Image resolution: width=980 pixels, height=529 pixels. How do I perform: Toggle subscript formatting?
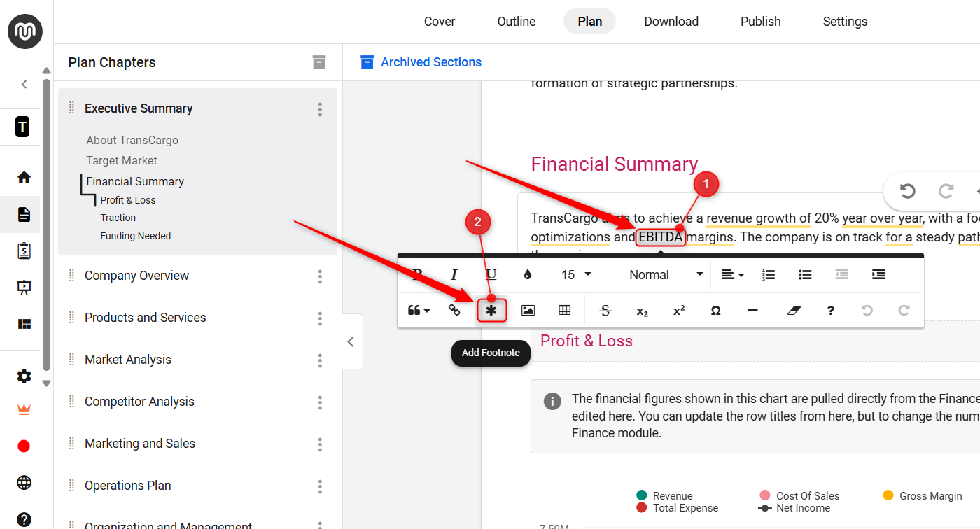tap(642, 311)
